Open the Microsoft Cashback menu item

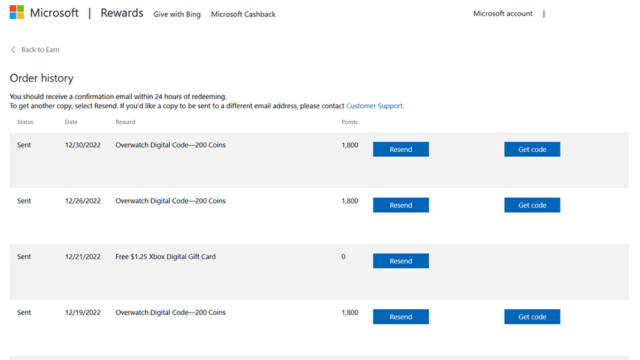point(243,14)
